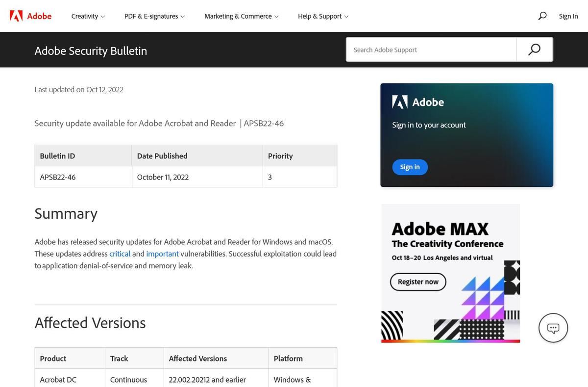
Task: Click the blue Sign in button
Action: [x=410, y=167]
